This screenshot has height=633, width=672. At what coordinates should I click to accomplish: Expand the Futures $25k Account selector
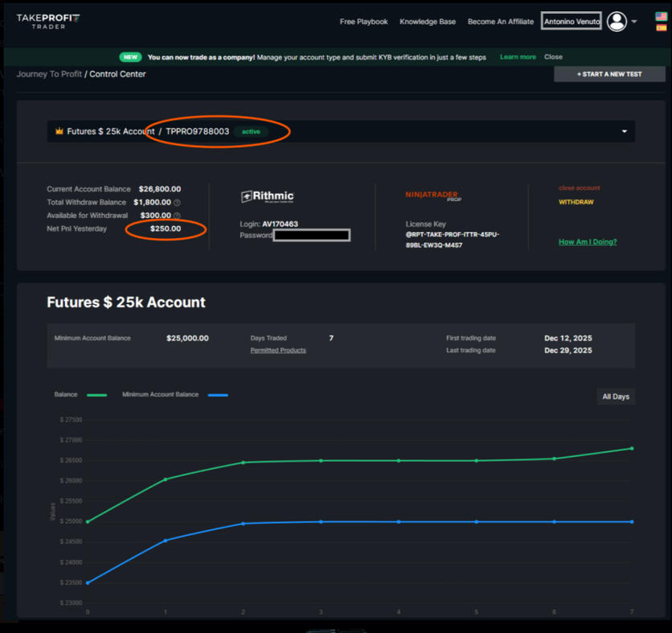coord(624,132)
